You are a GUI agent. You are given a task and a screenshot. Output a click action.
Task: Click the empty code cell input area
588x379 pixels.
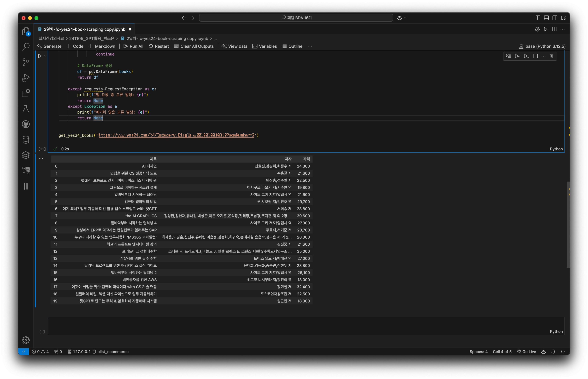pyautogui.click(x=295, y=324)
